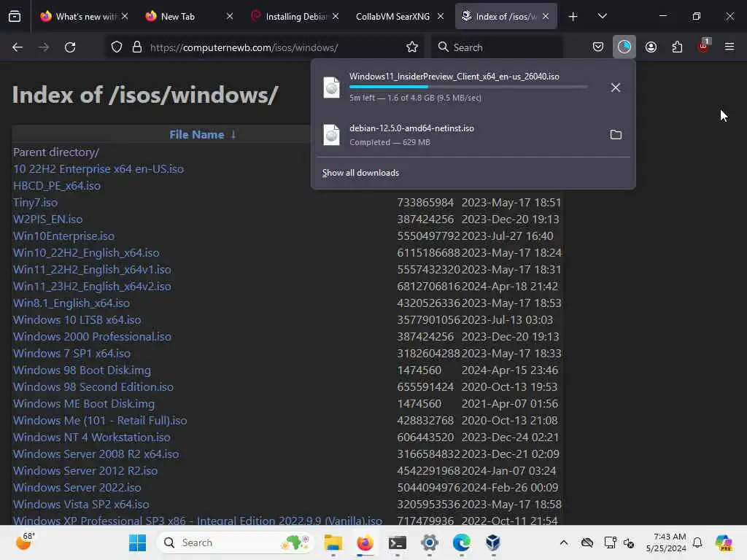Download Windows NT 4 Workstation.iso
The width and height of the screenshot is (747, 560).
91,437
